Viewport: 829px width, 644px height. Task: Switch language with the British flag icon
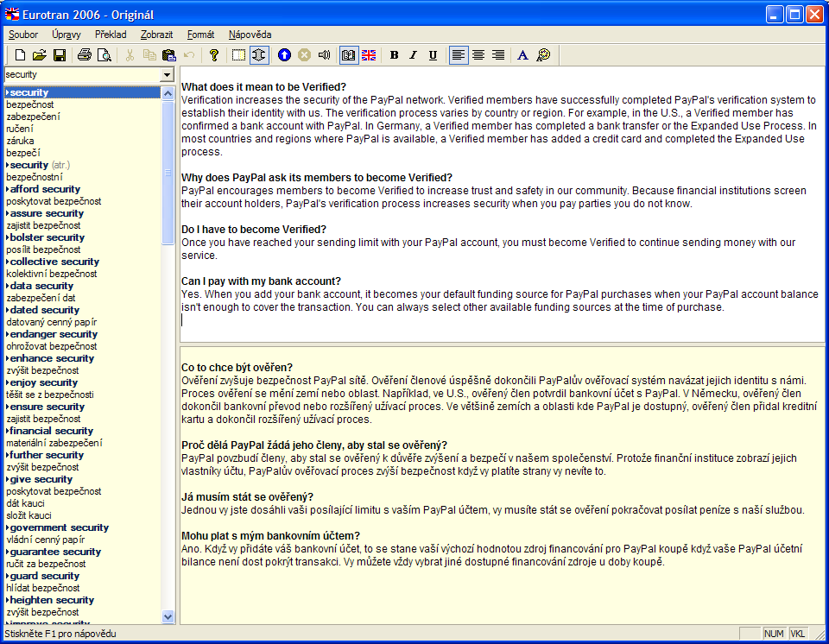click(369, 55)
